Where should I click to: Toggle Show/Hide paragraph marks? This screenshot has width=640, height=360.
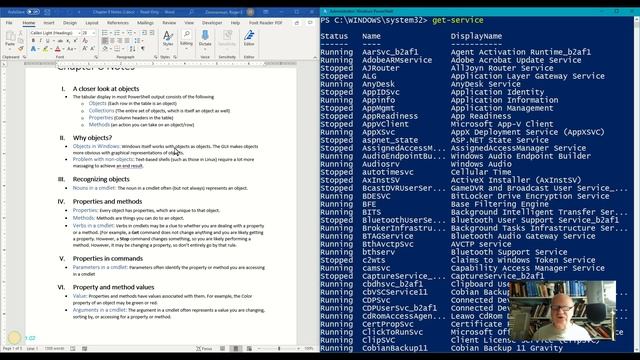(143, 49)
